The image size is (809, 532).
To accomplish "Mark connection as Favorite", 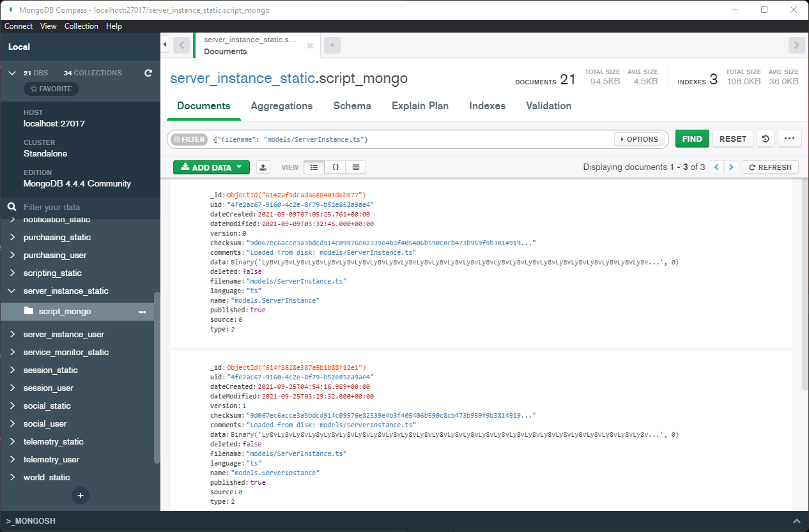I will point(51,89).
